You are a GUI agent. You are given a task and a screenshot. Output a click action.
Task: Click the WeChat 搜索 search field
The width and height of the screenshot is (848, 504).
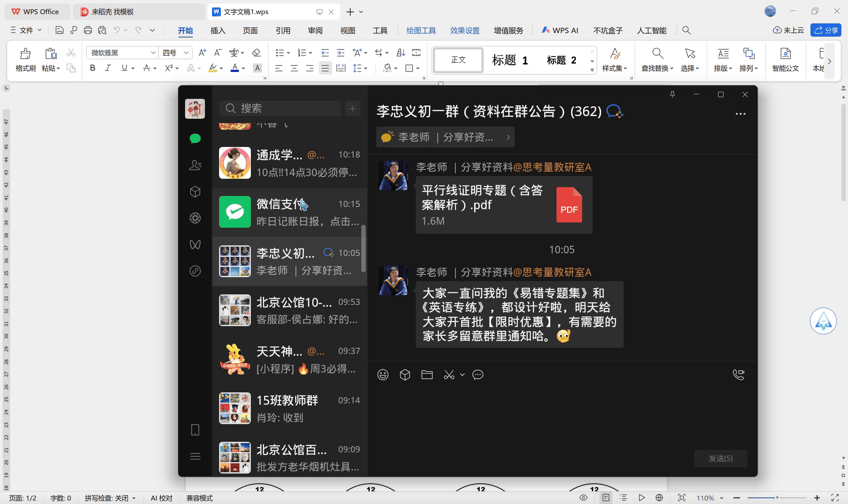[x=280, y=108]
